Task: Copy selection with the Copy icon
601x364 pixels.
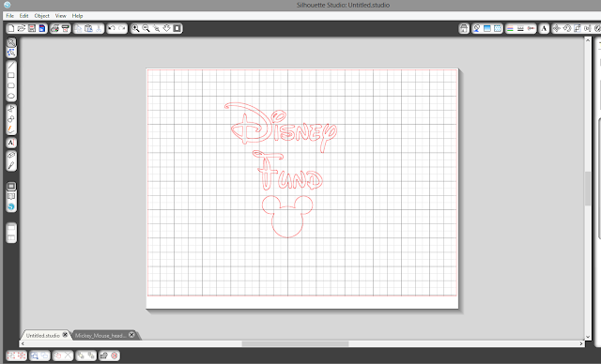Action: pyautogui.click(x=78, y=28)
